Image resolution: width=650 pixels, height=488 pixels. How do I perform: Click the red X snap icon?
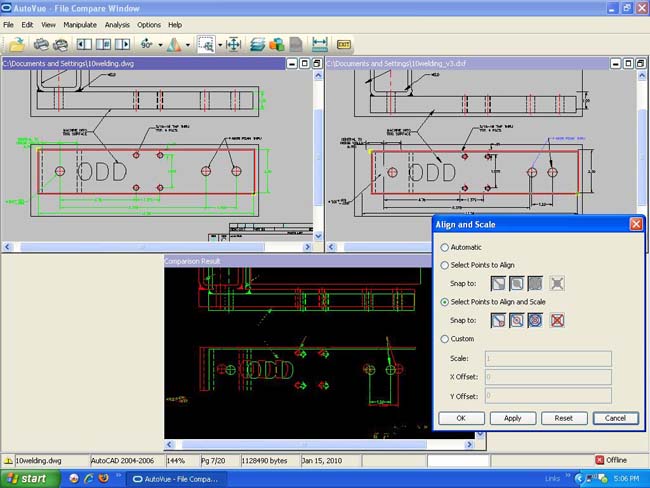coord(557,320)
